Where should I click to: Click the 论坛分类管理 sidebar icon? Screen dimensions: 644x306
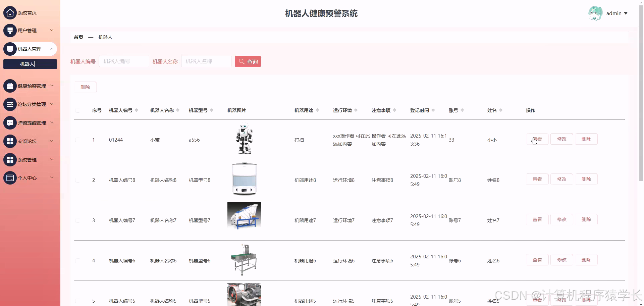point(10,104)
